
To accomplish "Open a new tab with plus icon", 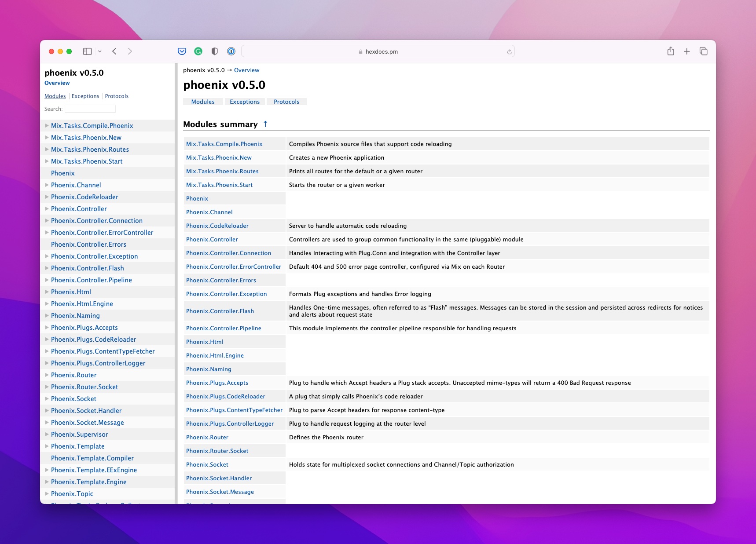I will 686,51.
